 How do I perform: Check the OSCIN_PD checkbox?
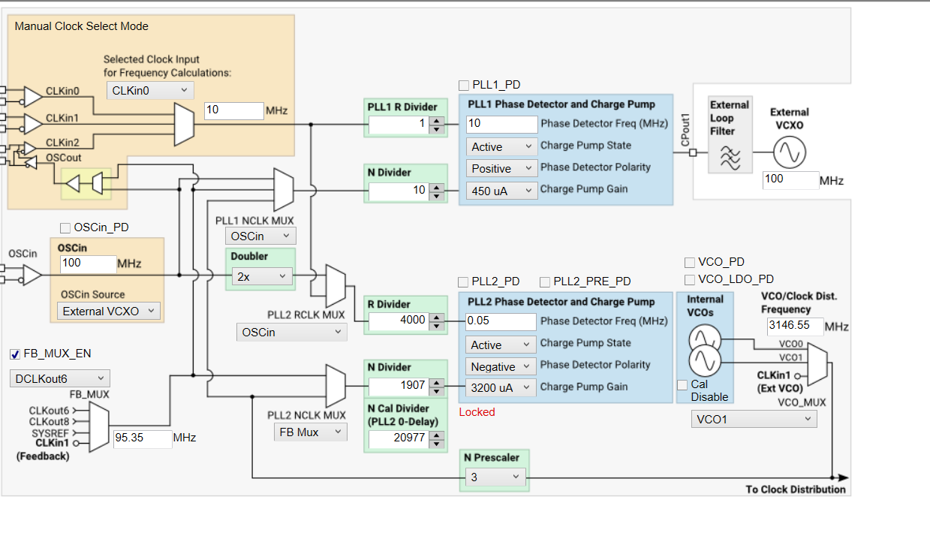click(x=64, y=227)
